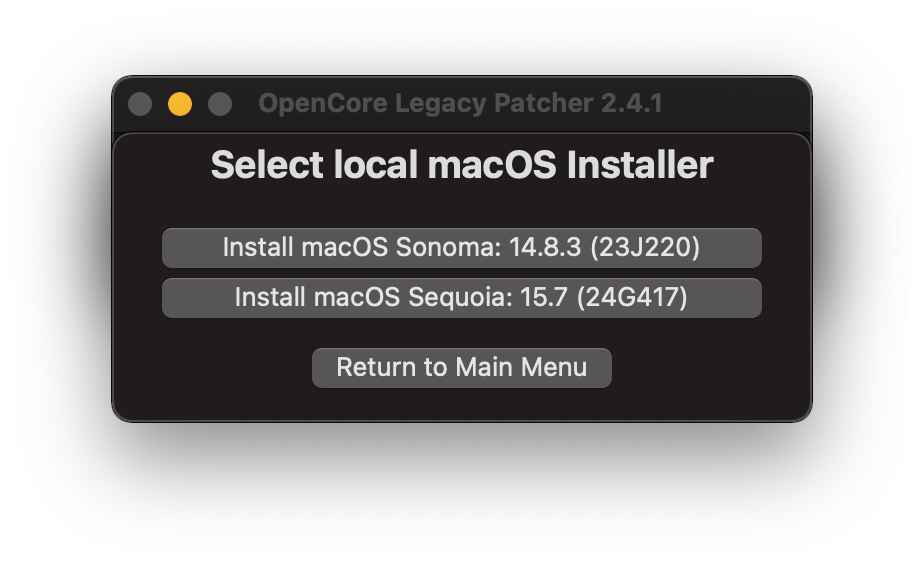The image size is (924, 570).
Task: Choose the Sonoma build 23J220 installer
Action: [x=461, y=248]
